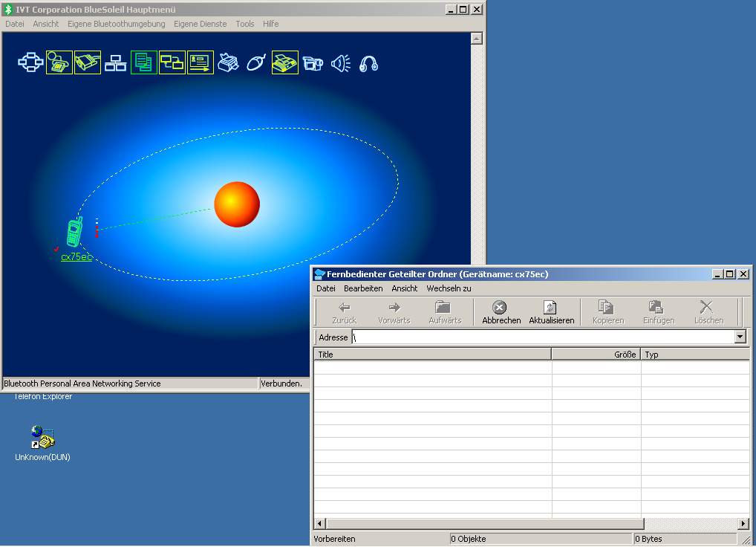The width and height of the screenshot is (756, 547).
Task: Open the Datei menu in BlueSoleil
Action: 14,24
